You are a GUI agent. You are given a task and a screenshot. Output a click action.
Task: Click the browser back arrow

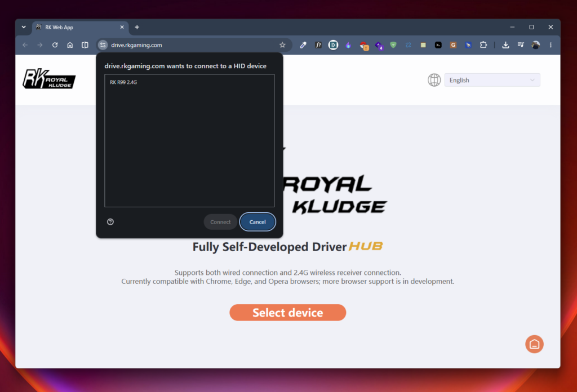[25, 45]
